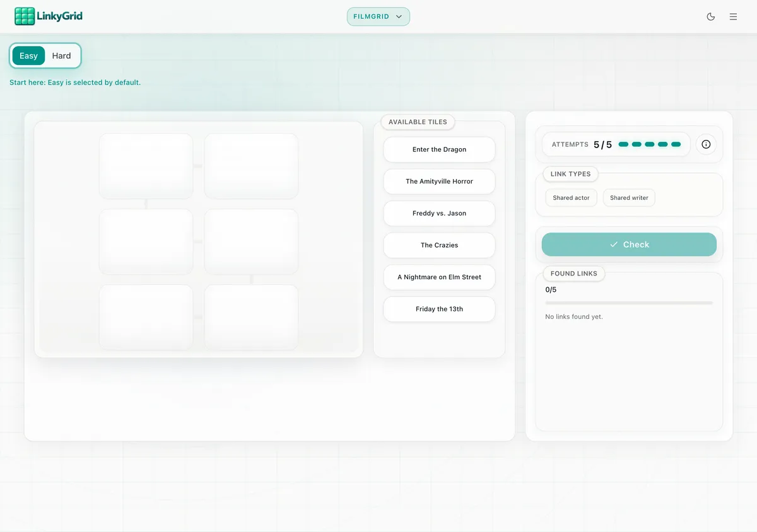
Task: Click the attempts remaining indicator pills
Action: pos(650,144)
